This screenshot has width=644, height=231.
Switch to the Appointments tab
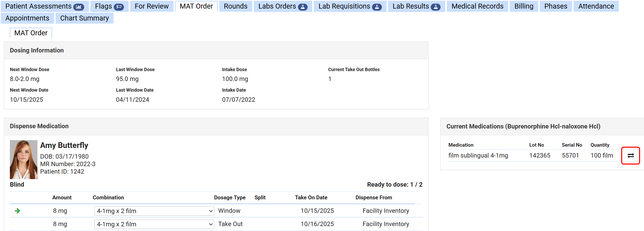tap(27, 18)
